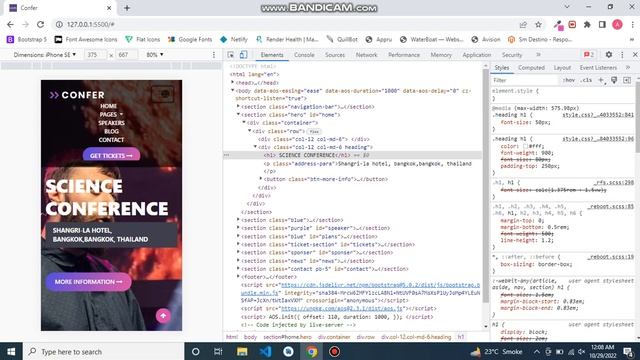
Task: Click CONTACT nav link on page
Action: click(x=111, y=140)
